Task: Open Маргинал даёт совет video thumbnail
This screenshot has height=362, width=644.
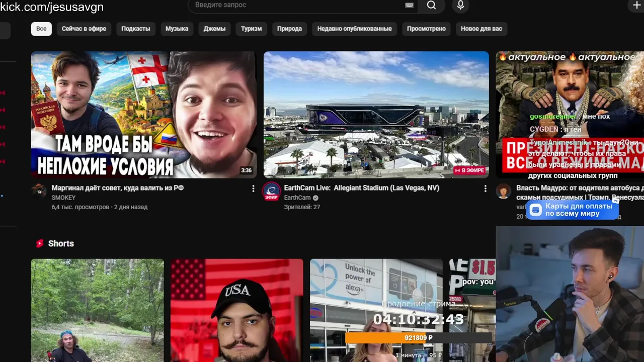Action: click(144, 115)
